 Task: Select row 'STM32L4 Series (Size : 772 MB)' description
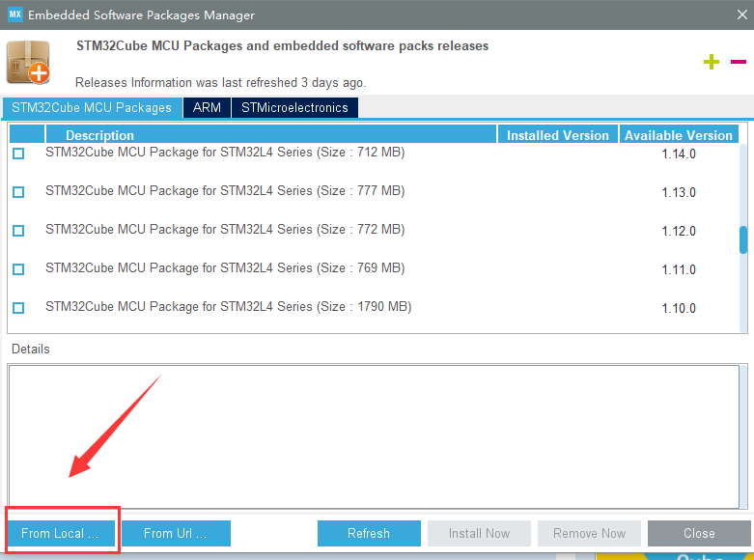225,230
